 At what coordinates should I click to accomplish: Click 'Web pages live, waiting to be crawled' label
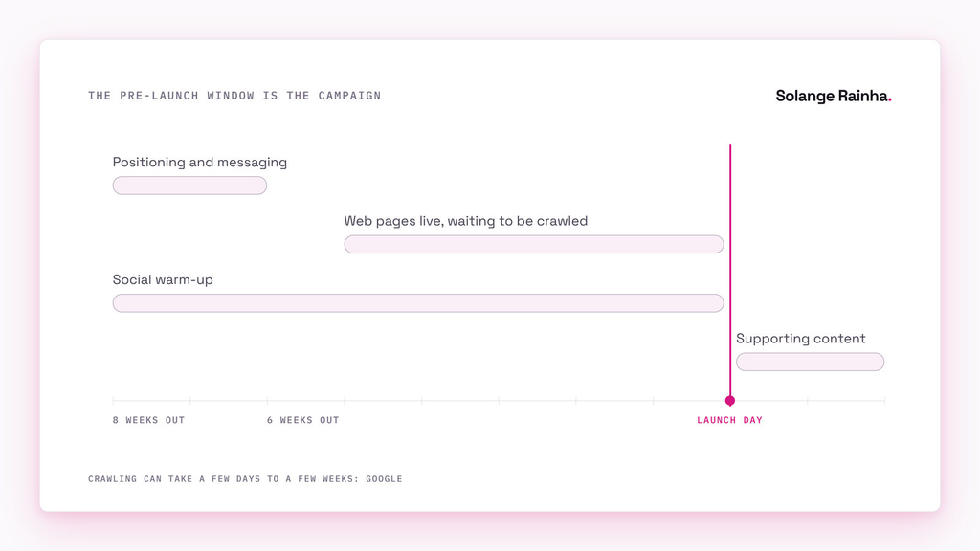[466, 221]
